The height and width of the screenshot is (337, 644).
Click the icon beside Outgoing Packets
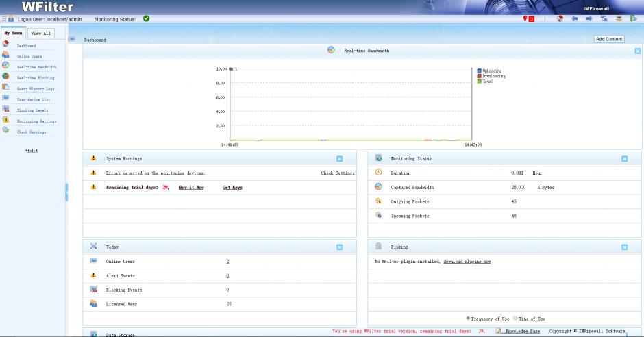pyautogui.click(x=378, y=201)
